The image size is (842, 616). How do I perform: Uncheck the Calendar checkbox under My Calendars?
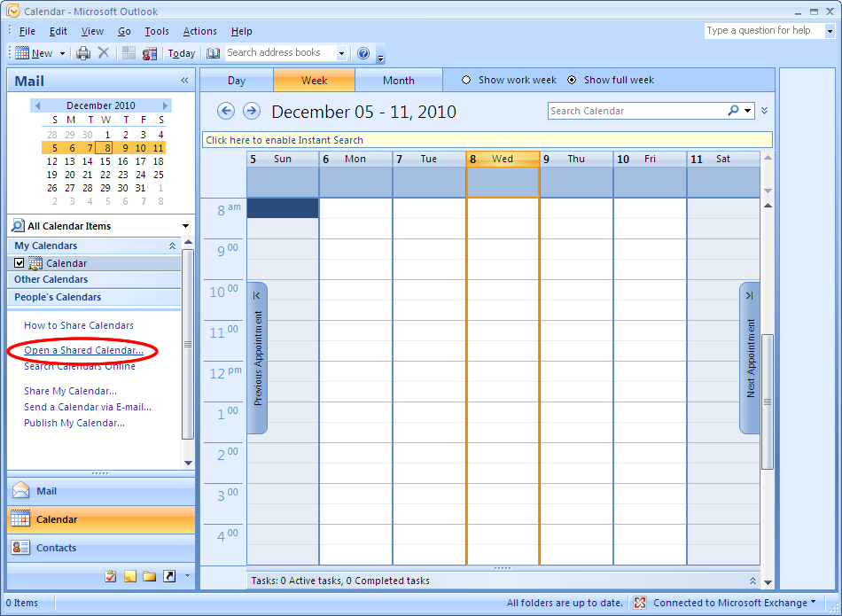click(19, 263)
